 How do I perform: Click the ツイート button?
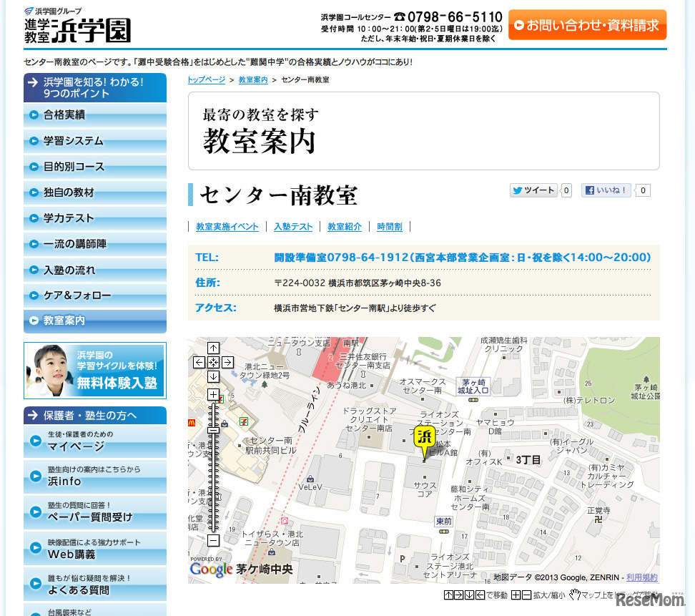tap(533, 190)
